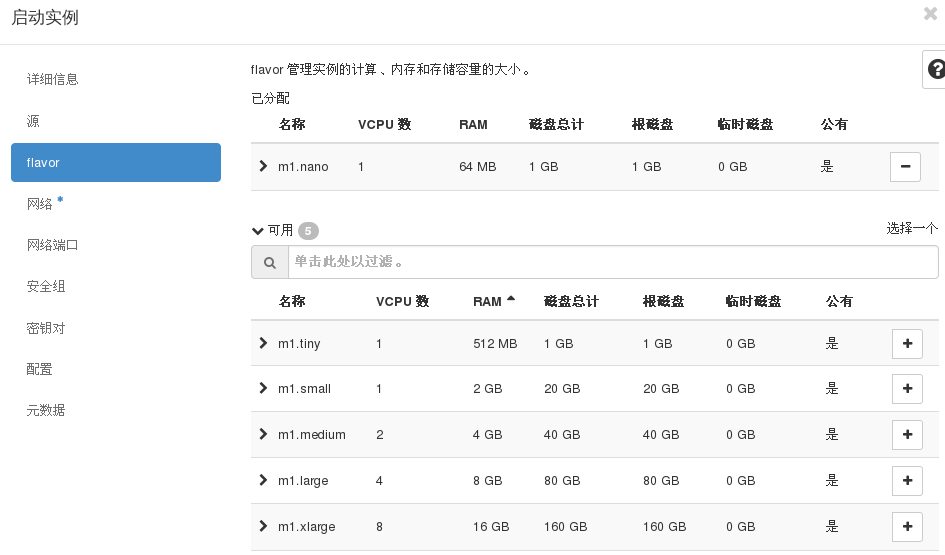Open the 安全组 step
The height and width of the screenshot is (555, 945).
[x=46, y=286]
